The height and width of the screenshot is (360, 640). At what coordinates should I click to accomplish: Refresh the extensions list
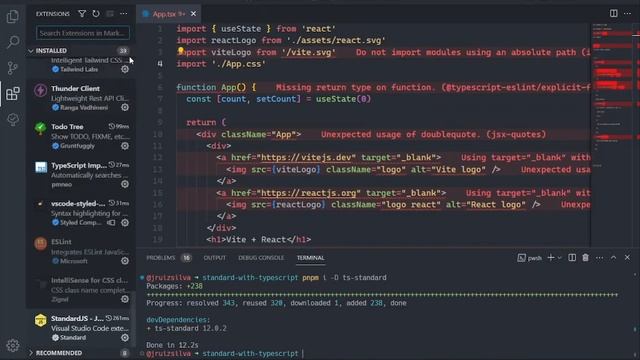96,13
